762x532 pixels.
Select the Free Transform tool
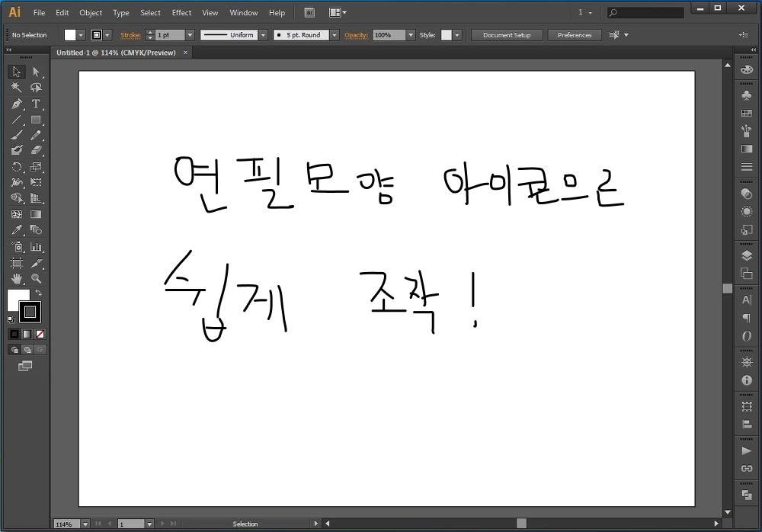coord(36,182)
